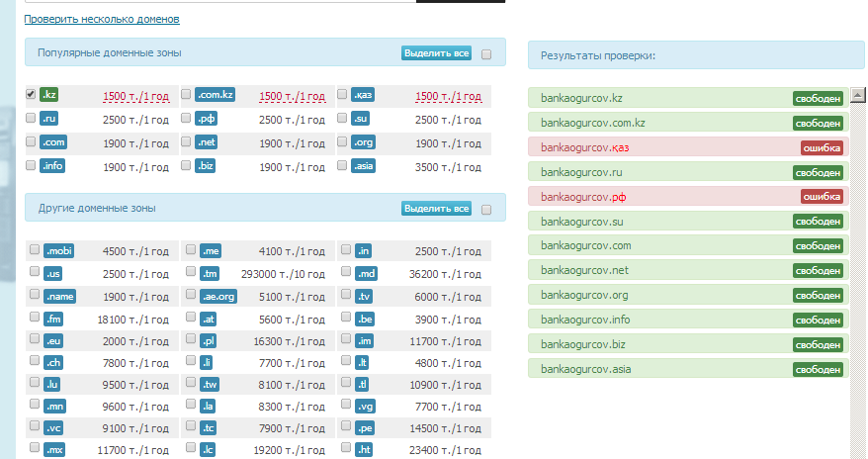Uncheck the .kz domain checkbox
The width and height of the screenshot is (868, 459).
click(31, 94)
